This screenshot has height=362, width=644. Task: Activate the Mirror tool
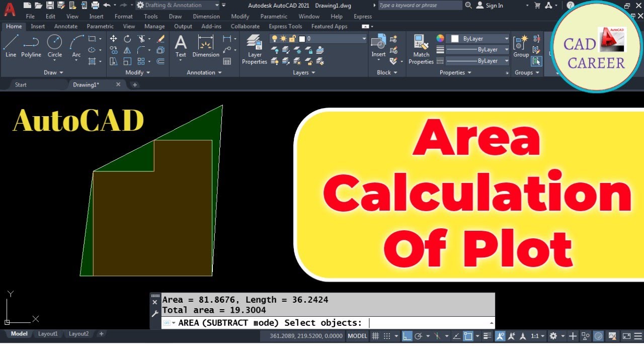click(127, 50)
